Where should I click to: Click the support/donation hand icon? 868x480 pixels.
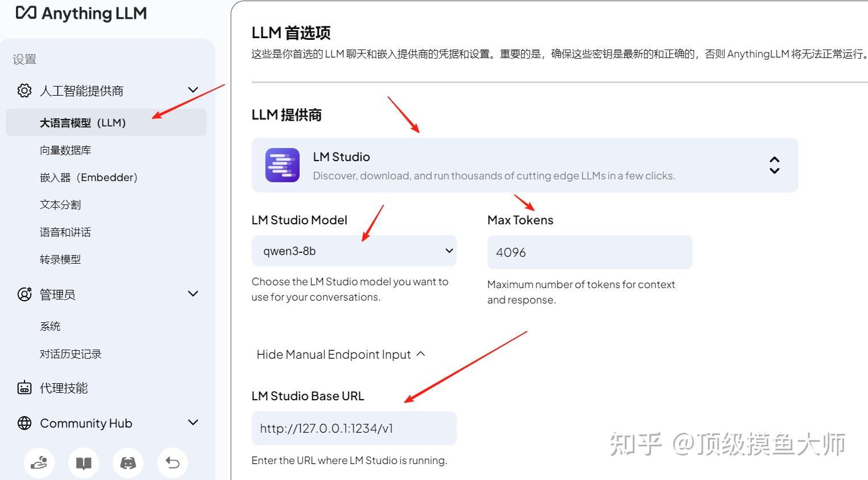(x=39, y=463)
